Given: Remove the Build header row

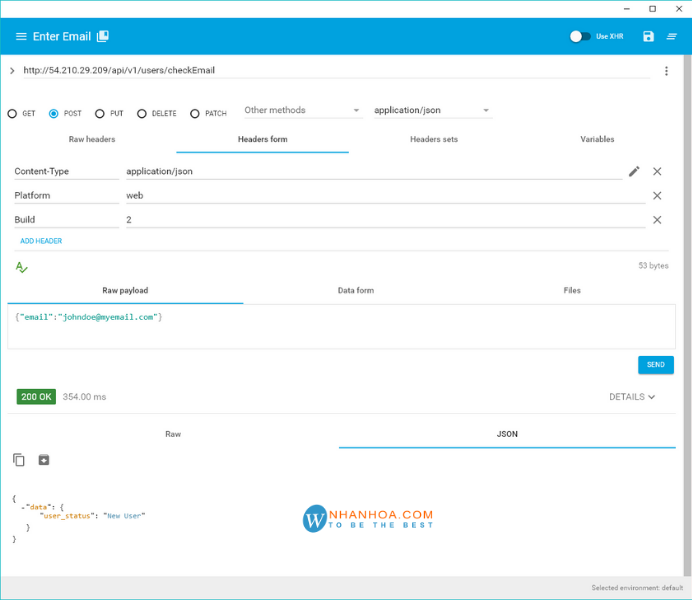Looking at the screenshot, I should click(x=657, y=220).
